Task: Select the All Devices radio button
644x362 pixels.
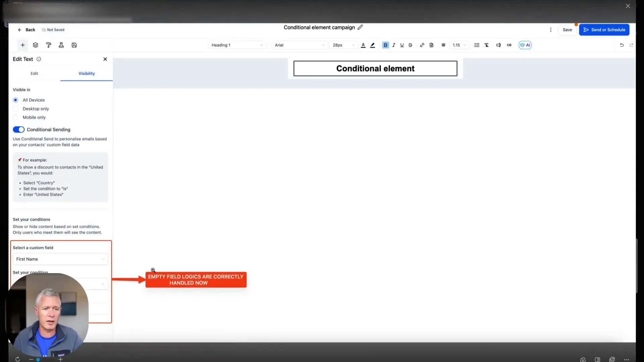Action: [15, 100]
